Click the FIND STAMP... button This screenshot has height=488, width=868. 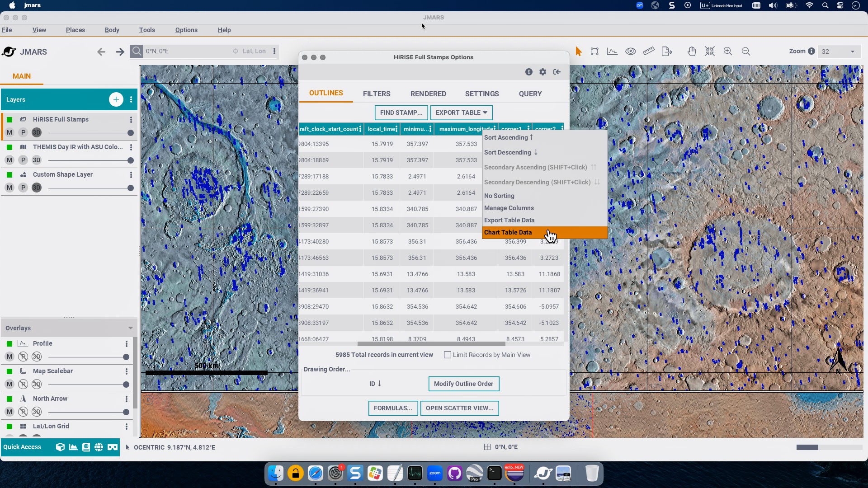tap(401, 113)
